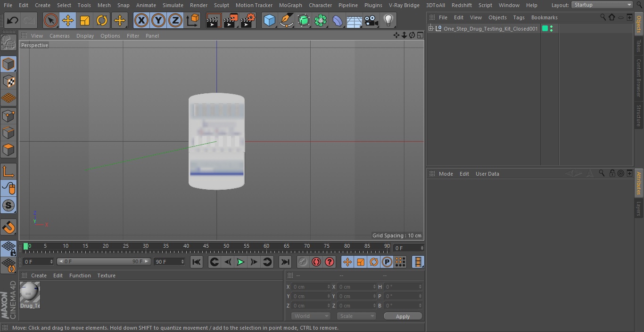Viewport: 644px width, 332px height.
Task: Open Object Manager Tags menu
Action: pyautogui.click(x=519, y=17)
